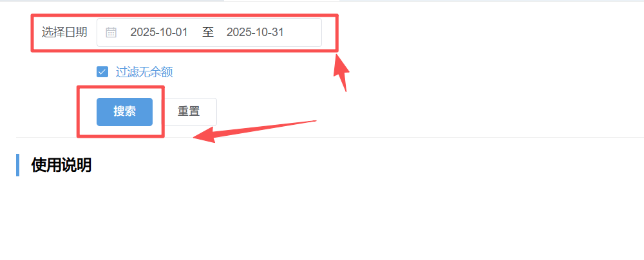Screen dimensions: 644x260
Task: Select the end date 2025-10-31 field
Action: tap(255, 32)
